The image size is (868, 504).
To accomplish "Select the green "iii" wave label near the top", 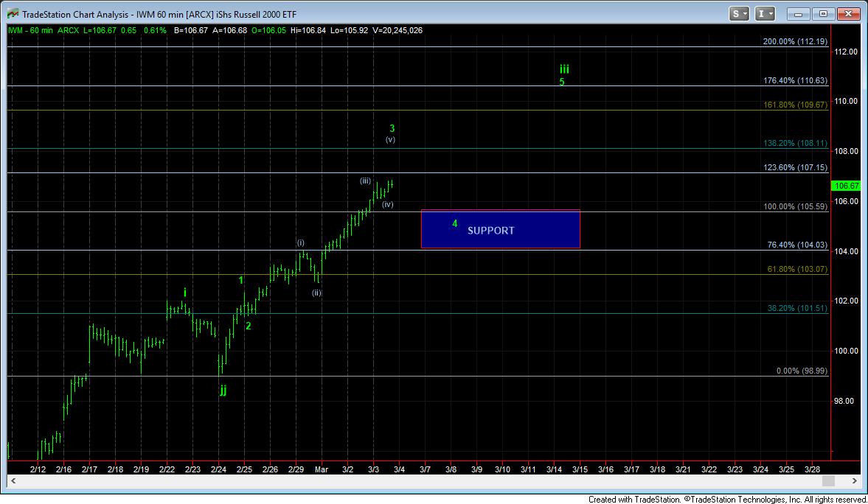I will click(563, 69).
